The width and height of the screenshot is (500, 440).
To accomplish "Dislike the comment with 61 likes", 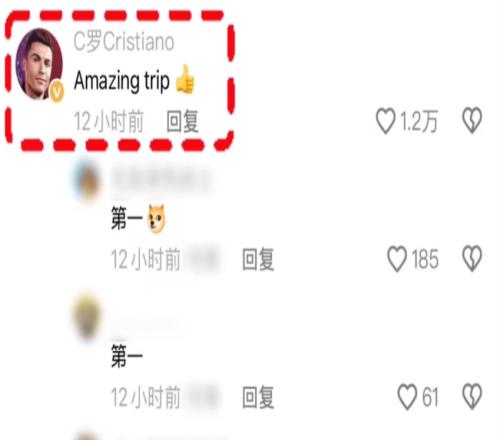I will (472, 397).
